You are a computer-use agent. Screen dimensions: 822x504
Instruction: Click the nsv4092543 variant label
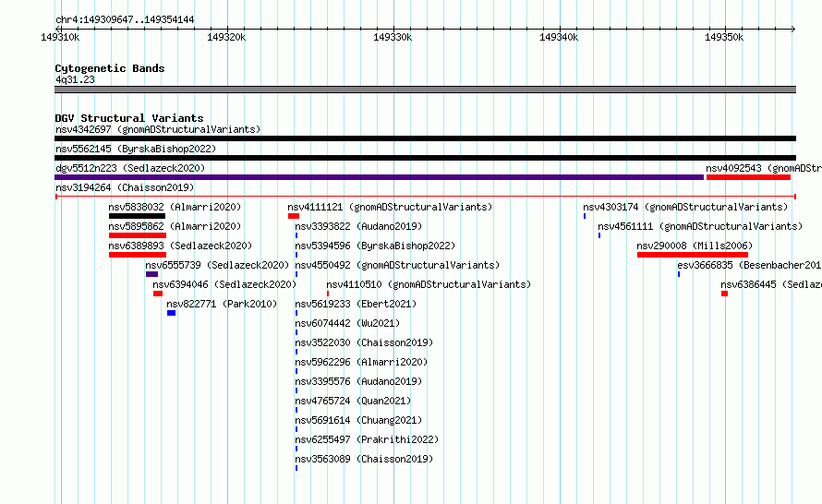(763, 168)
